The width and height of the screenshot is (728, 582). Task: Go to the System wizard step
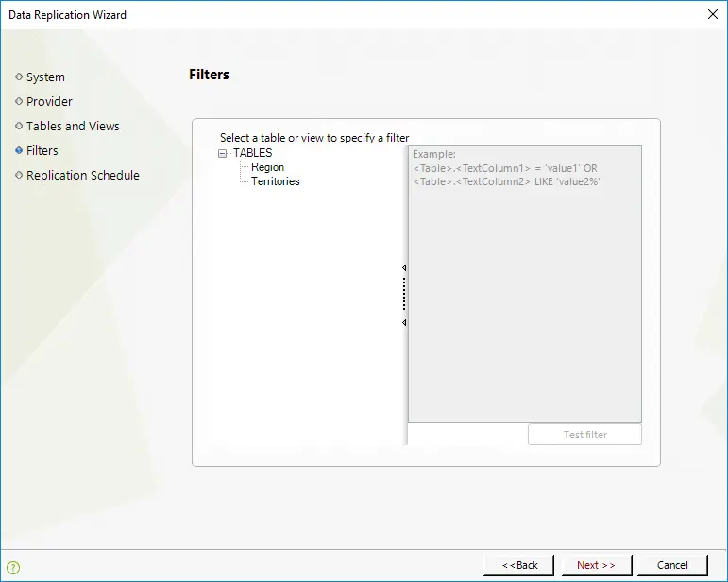tap(45, 77)
